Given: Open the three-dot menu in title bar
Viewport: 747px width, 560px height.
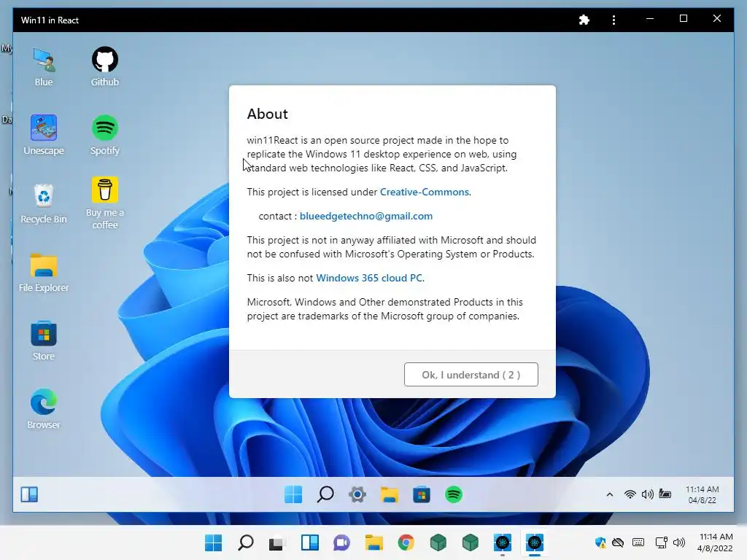Looking at the screenshot, I should (x=614, y=20).
